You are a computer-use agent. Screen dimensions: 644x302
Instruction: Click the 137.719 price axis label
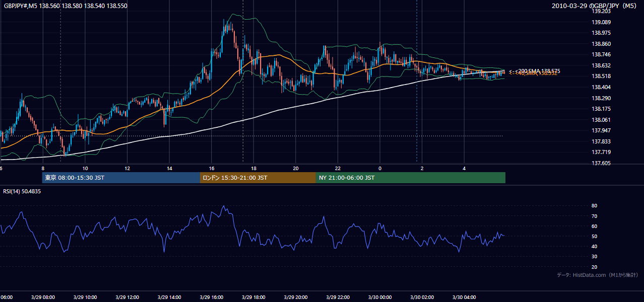tap(601, 152)
